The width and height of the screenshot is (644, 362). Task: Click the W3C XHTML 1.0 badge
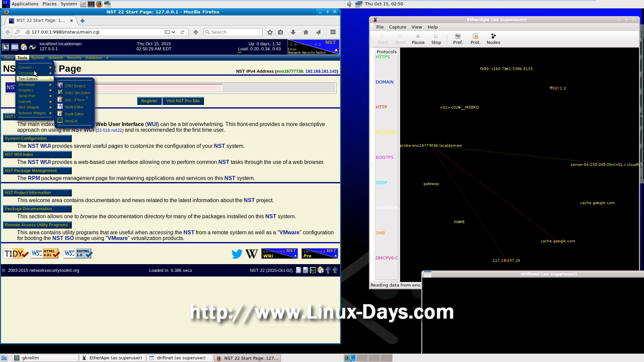78,253
